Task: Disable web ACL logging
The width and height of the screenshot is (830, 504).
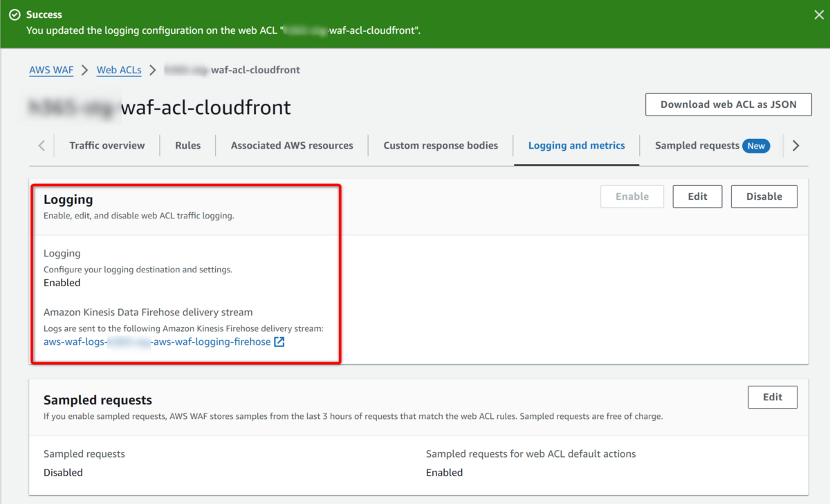Action: click(x=764, y=196)
